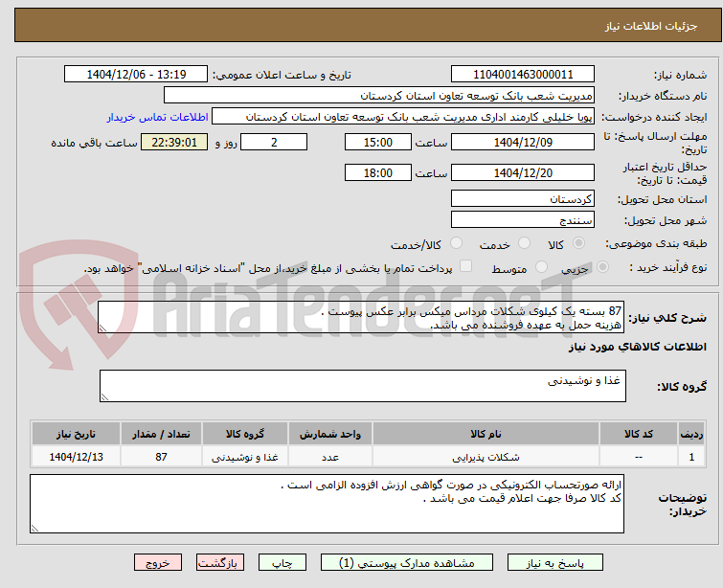Click the واحد شمارش column header
Screen dimensions: 723x588
[x=330, y=434]
